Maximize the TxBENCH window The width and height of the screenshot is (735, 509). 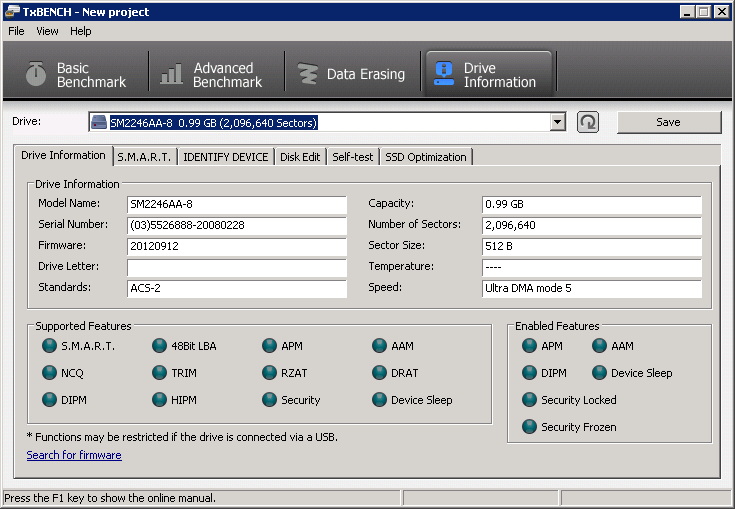[x=704, y=12]
